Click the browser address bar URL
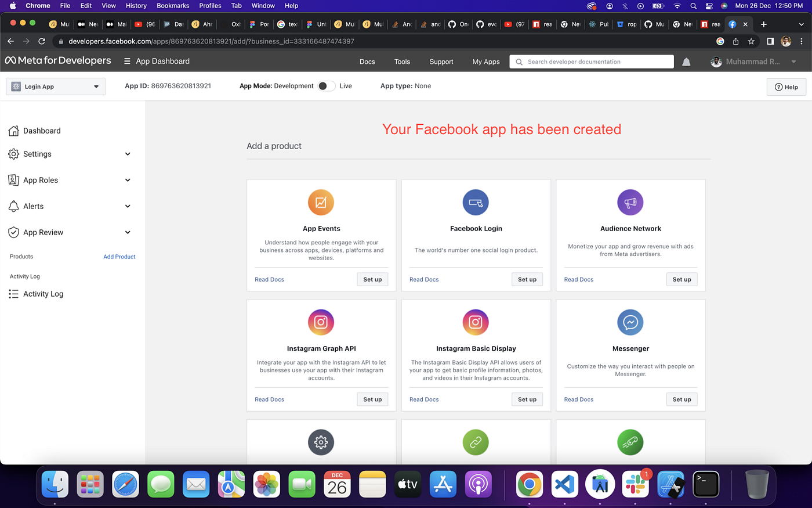The image size is (812, 508). pyautogui.click(x=211, y=41)
